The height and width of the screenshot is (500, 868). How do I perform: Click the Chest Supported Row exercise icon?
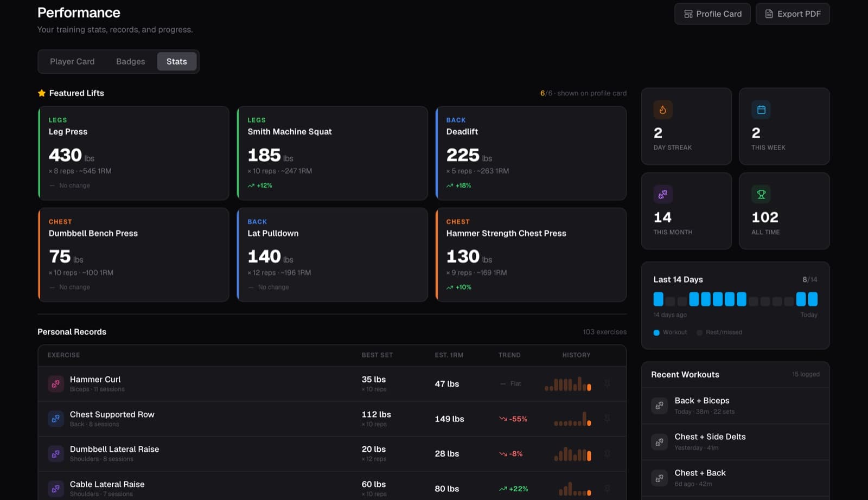56,419
